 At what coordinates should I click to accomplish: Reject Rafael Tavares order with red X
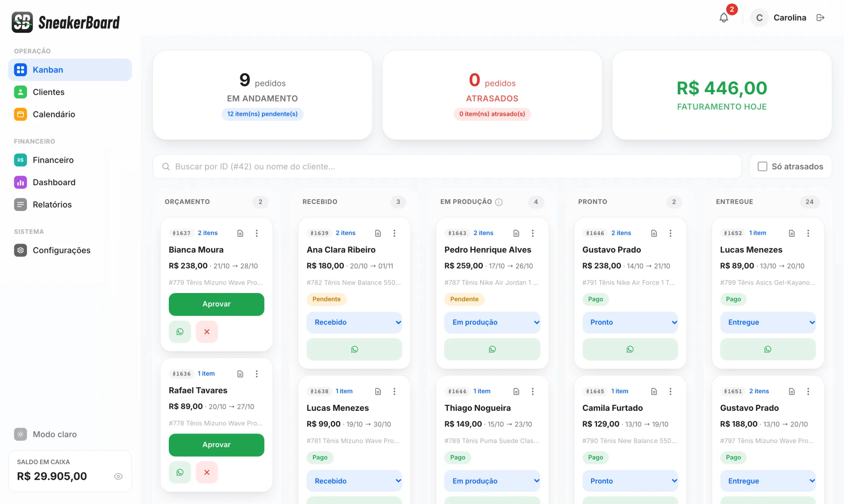207,473
